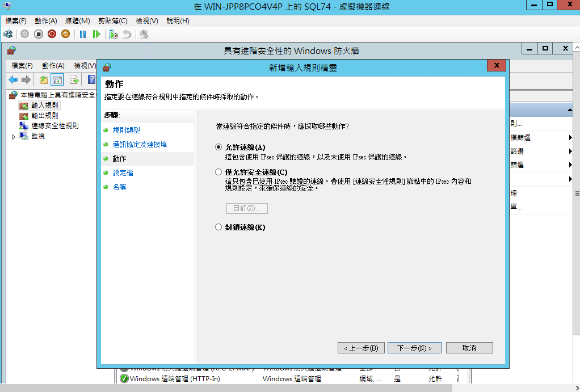Screen dimensions: 580x392
Task: Select 連線安全性規則 tree item
Action: (54, 126)
